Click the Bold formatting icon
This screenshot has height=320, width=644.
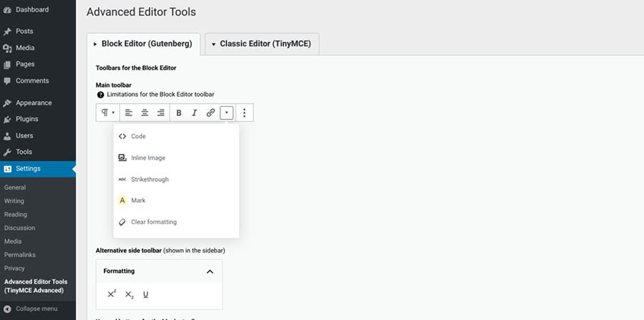click(x=179, y=113)
